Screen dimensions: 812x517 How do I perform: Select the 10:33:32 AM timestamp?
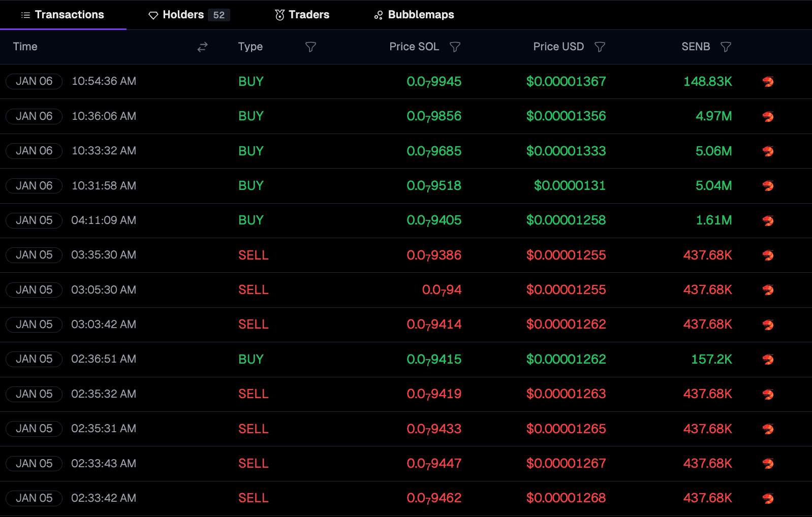point(104,151)
